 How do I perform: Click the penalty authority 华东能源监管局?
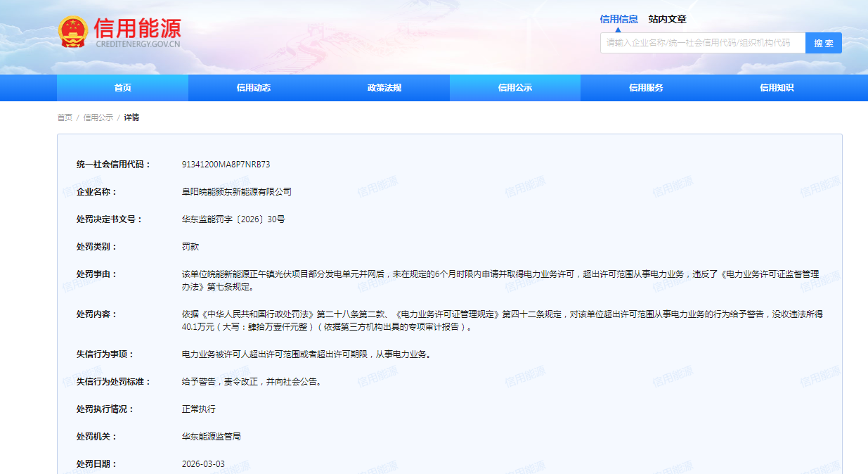point(211,437)
